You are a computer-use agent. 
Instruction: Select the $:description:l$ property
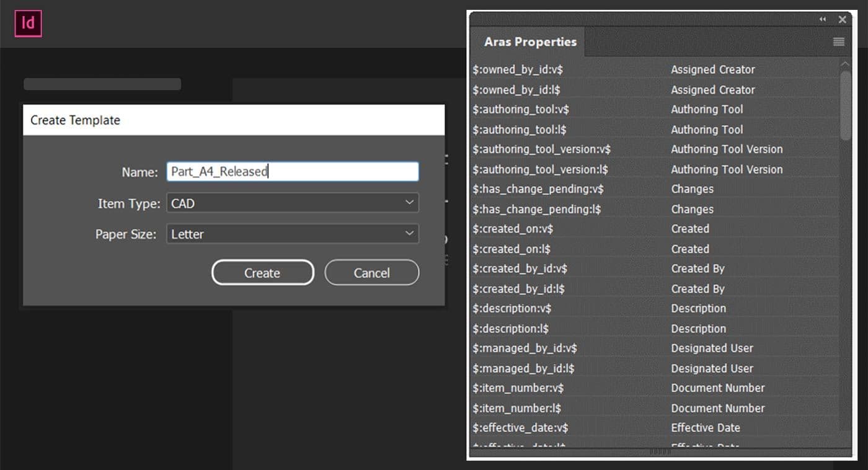[x=655, y=329]
